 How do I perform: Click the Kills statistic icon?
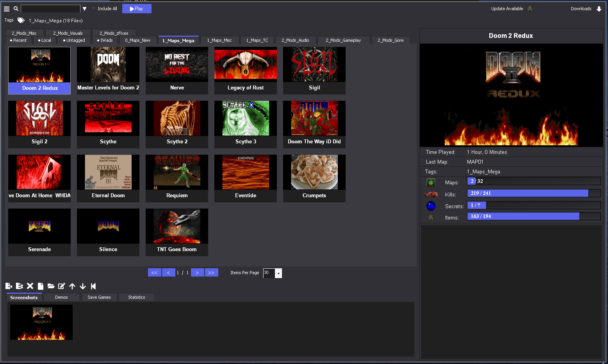point(431,194)
